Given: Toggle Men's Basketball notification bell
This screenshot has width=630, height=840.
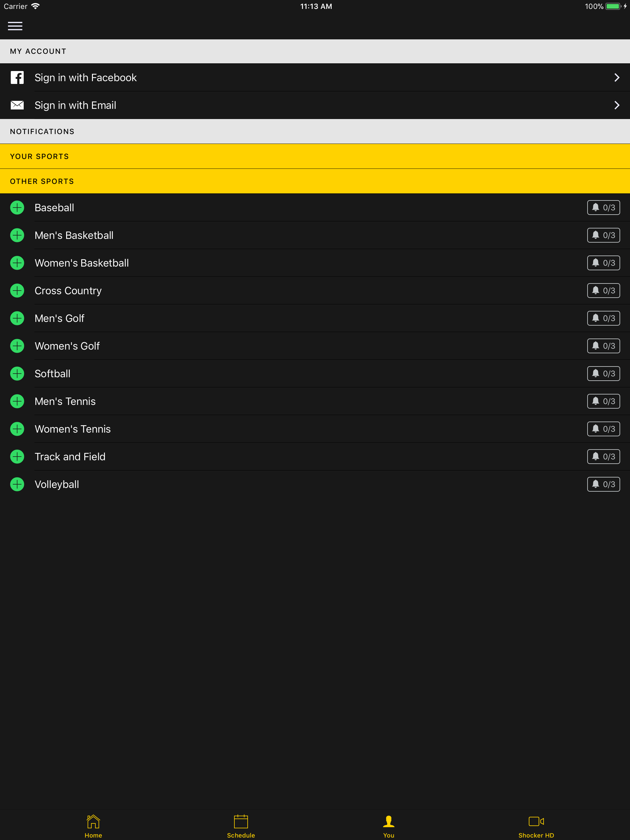Looking at the screenshot, I should [604, 236].
